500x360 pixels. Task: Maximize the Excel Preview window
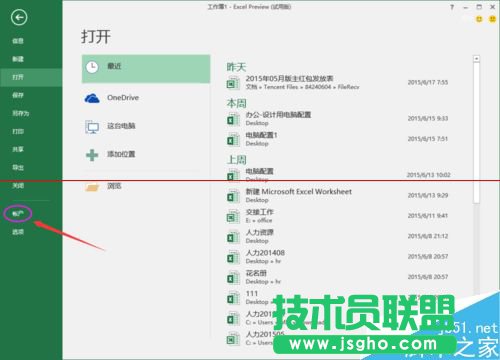point(479,7)
